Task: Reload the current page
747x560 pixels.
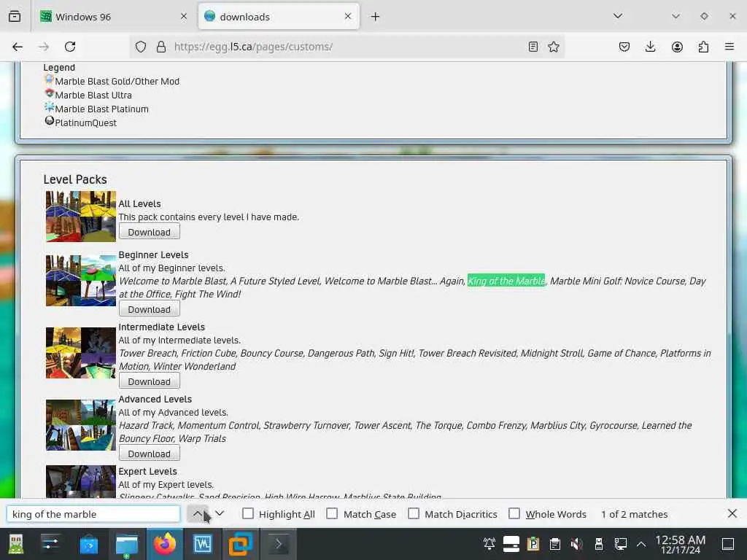Action: tap(70, 47)
